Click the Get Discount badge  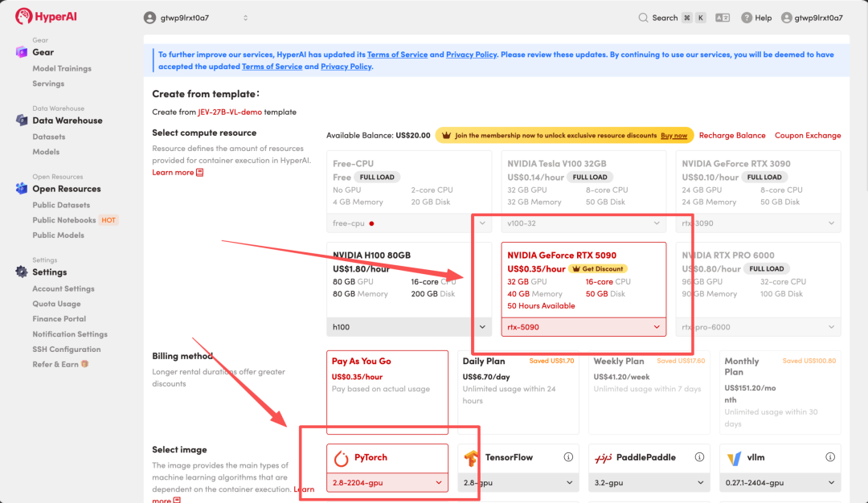tap(598, 269)
